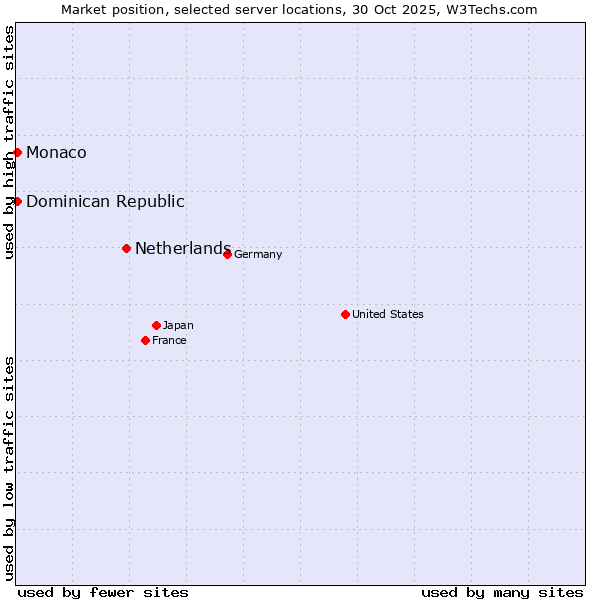
Task: Click the Dominican Republic text label
Action: [105, 202]
